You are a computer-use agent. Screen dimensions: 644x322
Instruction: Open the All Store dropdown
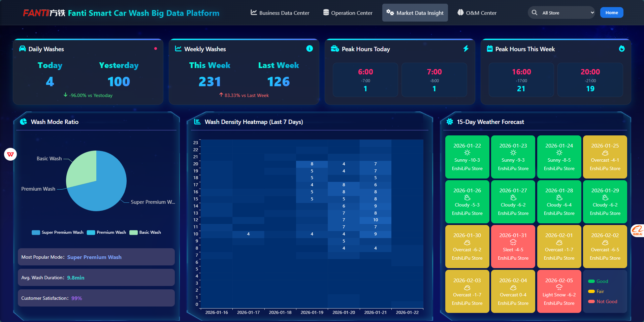[568, 13]
